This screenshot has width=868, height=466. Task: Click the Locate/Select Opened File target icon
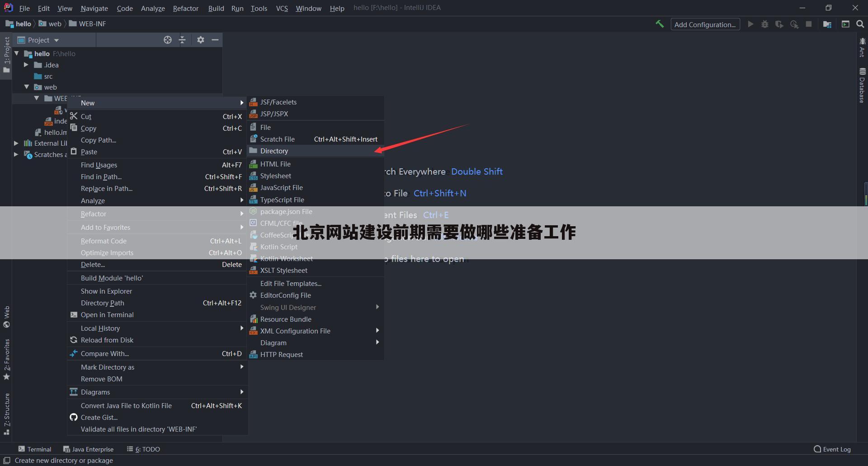pyautogui.click(x=168, y=40)
